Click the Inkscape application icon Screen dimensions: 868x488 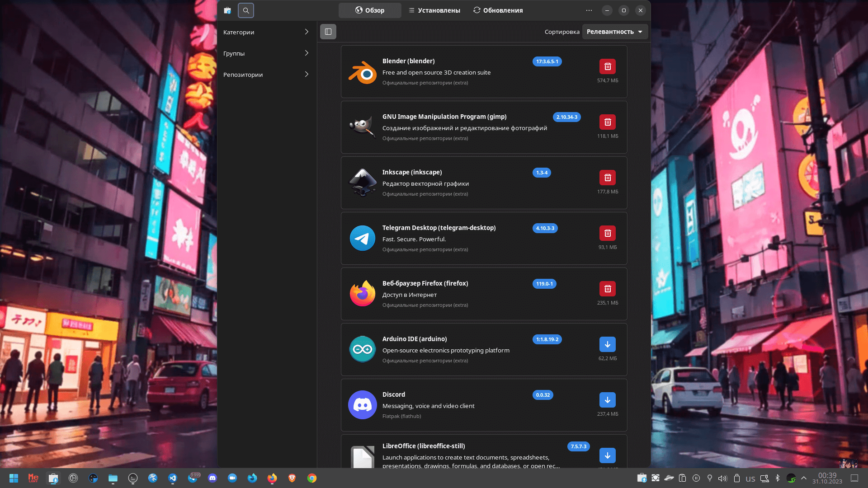pyautogui.click(x=362, y=183)
